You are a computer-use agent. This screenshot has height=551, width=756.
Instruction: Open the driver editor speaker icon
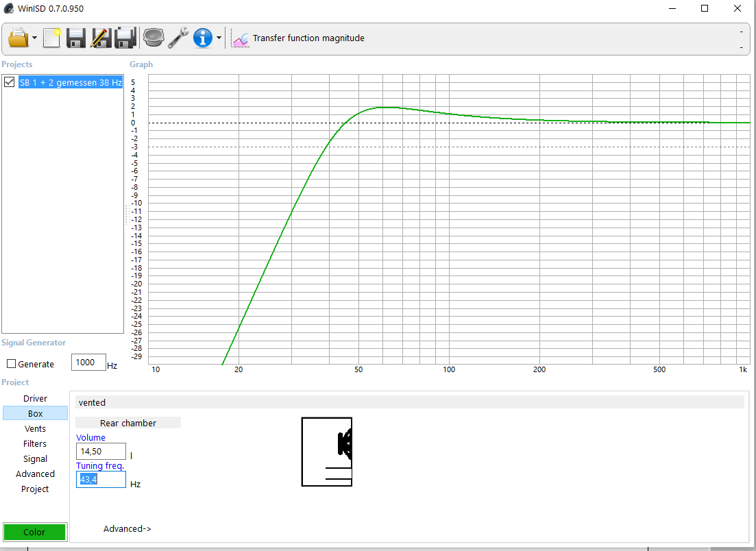pos(154,38)
